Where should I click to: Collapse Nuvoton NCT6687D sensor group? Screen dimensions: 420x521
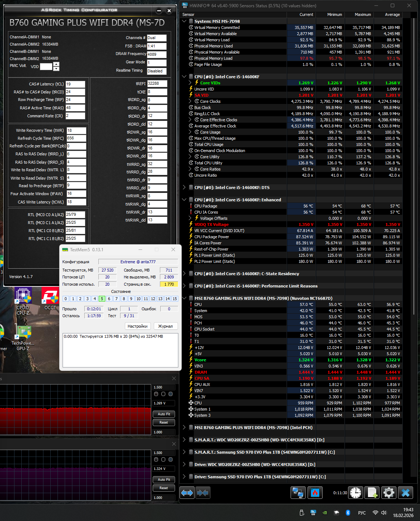tap(184, 298)
